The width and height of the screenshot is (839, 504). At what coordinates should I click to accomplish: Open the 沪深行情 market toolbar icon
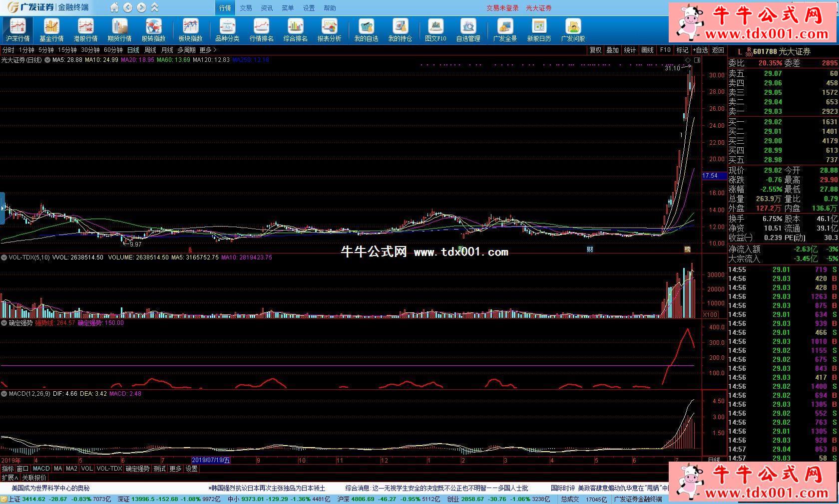[17, 30]
